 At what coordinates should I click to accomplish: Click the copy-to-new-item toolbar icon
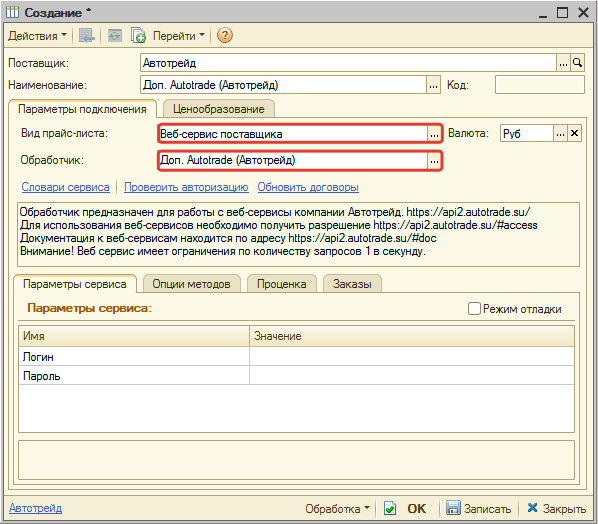pos(138,35)
